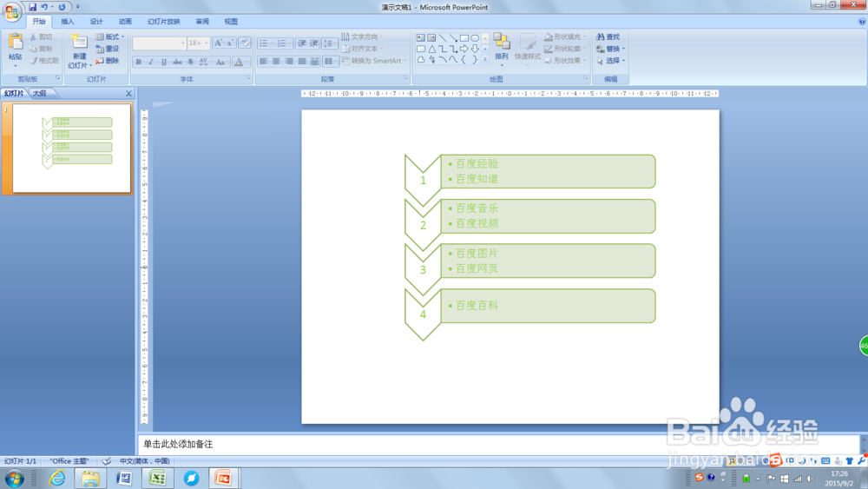
Task: Select the Oval shape in gallery
Action: (x=475, y=37)
